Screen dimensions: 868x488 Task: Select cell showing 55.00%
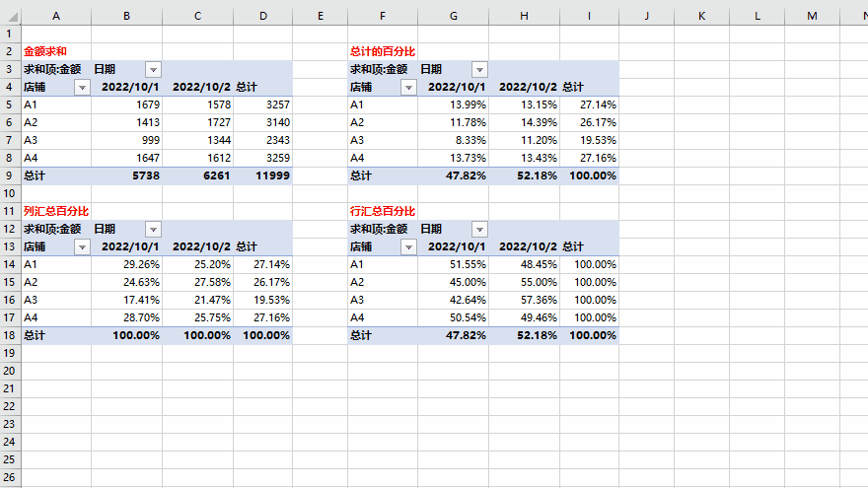pyautogui.click(x=524, y=282)
